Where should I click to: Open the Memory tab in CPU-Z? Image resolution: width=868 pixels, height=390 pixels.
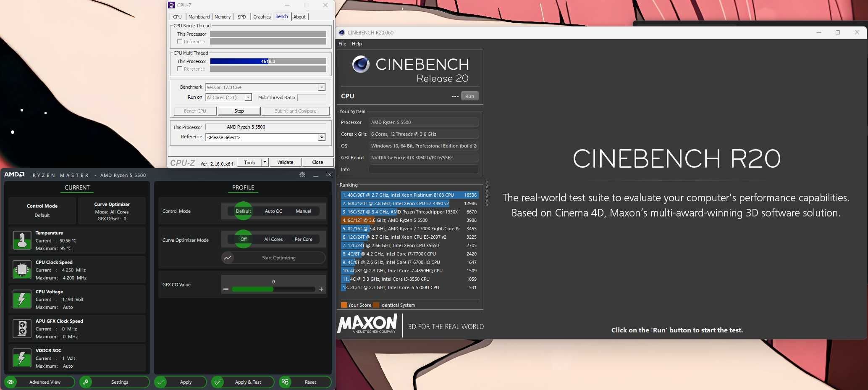(x=223, y=17)
